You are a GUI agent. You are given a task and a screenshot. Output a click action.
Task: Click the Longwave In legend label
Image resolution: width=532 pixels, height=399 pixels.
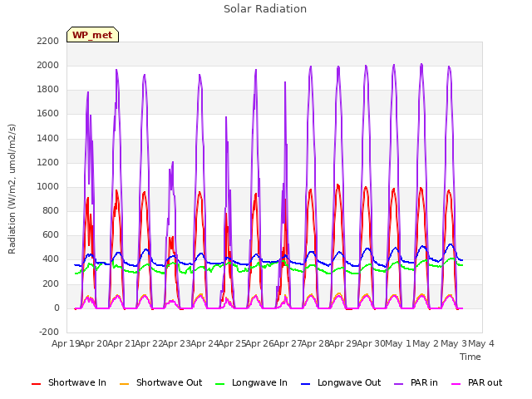pos(259,382)
